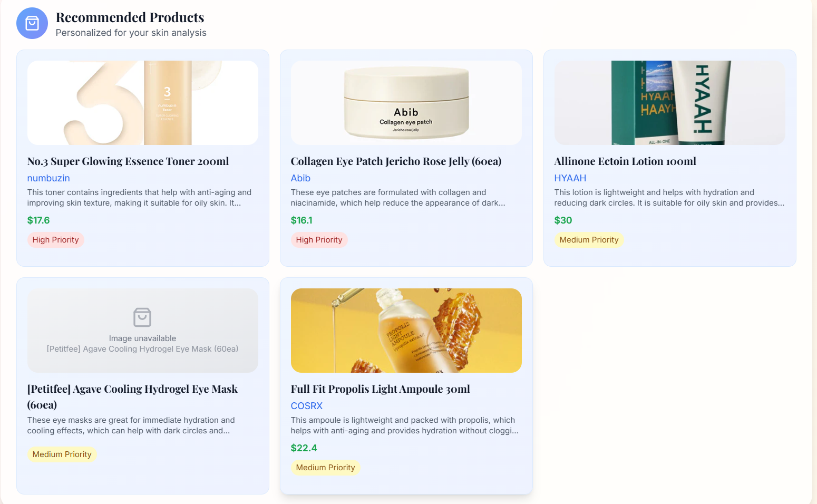This screenshot has width=817, height=504.
Task: Open Full Fit Propolis Light Ampoule title
Action: (380, 389)
